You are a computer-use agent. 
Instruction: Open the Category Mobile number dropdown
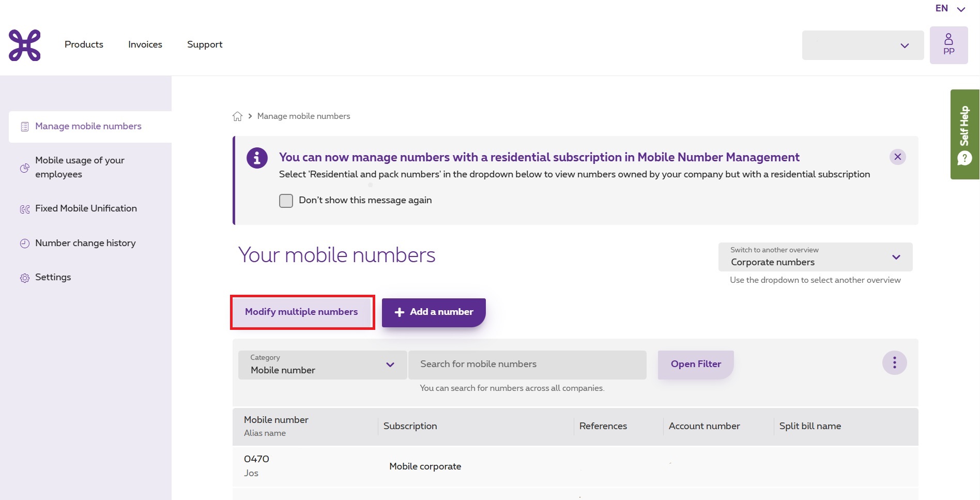[x=322, y=365]
